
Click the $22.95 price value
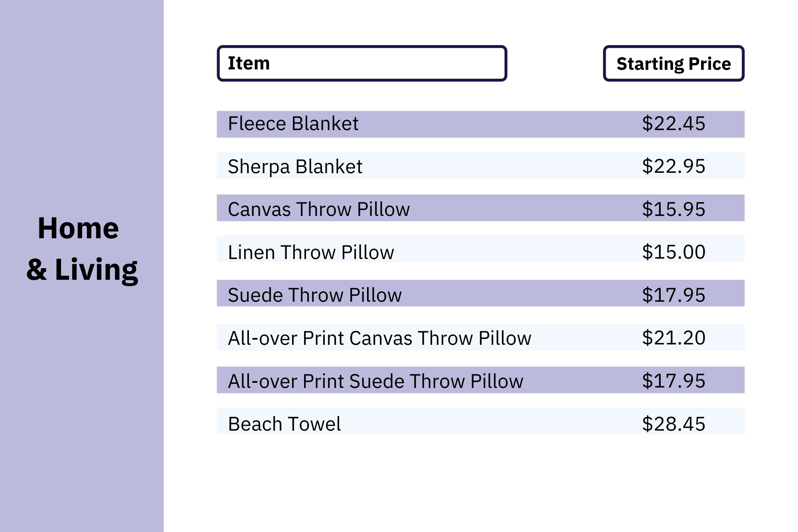[674, 166]
